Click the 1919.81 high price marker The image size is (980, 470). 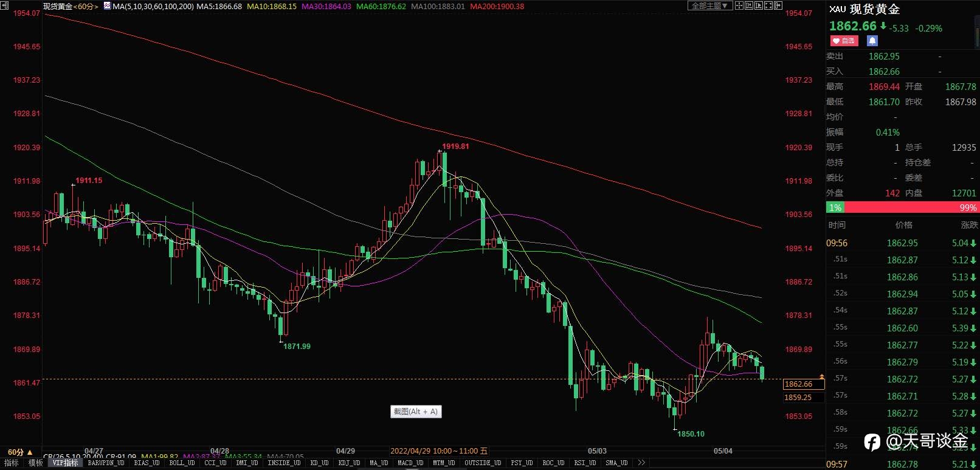pos(455,147)
